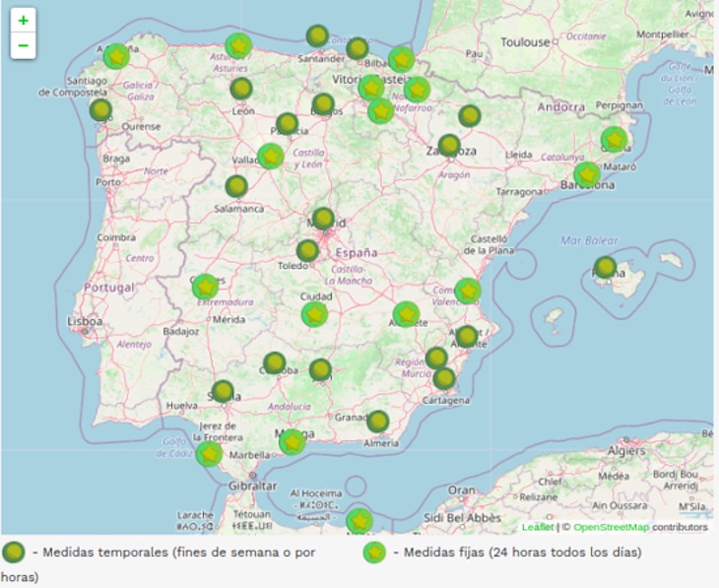Click the star marker on Barcelona
Screen dimensions: 719x588
click(x=588, y=175)
